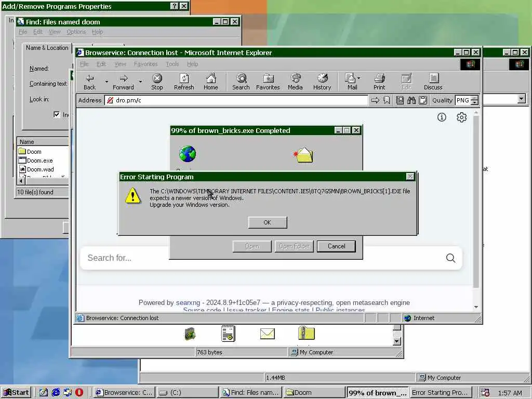Open the History toolbar icon
The height and width of the screenshot is (399, 532).
322,82
